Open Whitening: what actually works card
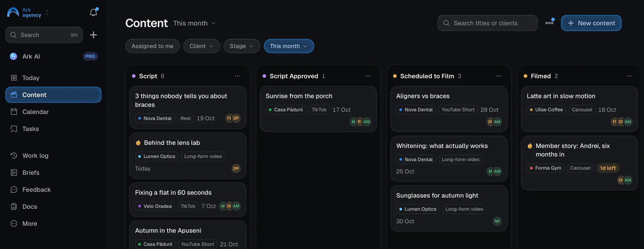The image size is (644, 249). click(x=449, y=159)
